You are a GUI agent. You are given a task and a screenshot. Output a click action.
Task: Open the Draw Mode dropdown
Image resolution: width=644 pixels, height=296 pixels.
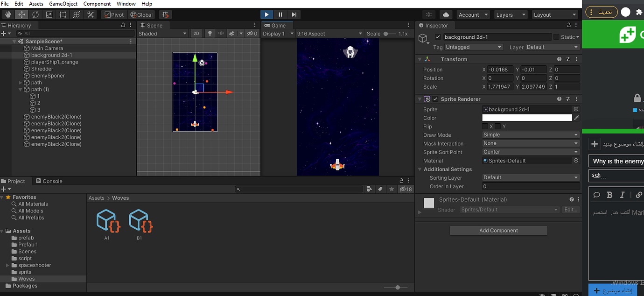click(531, 135)
